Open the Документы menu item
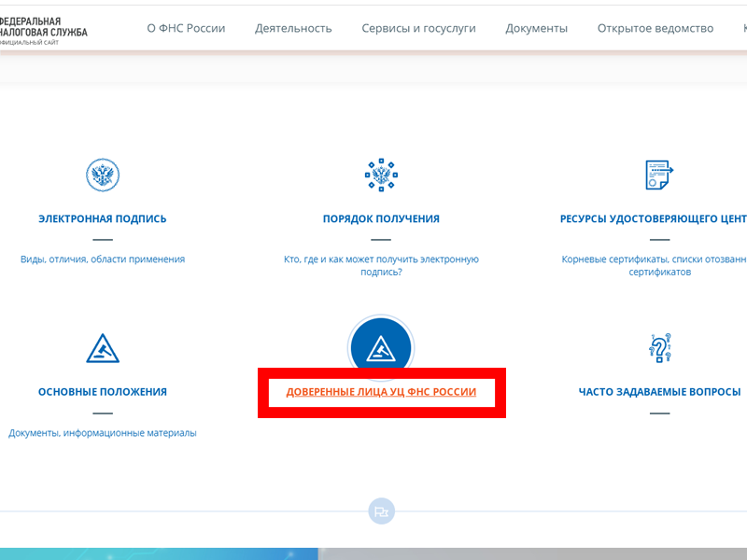Image resolution: width=747 pixels, height=560 pixels. (x=536, y=29)
